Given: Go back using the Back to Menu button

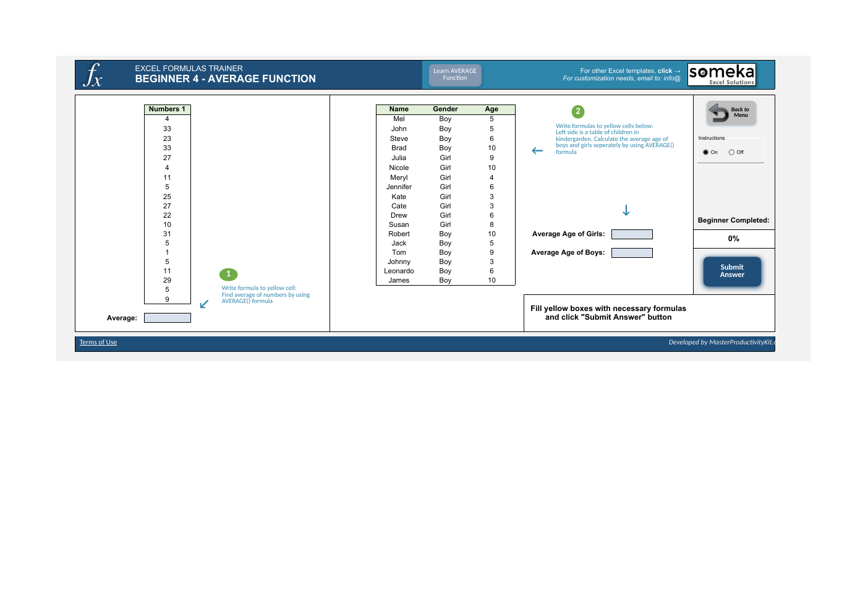Looking at the screenshot, I should click(731, 113).
